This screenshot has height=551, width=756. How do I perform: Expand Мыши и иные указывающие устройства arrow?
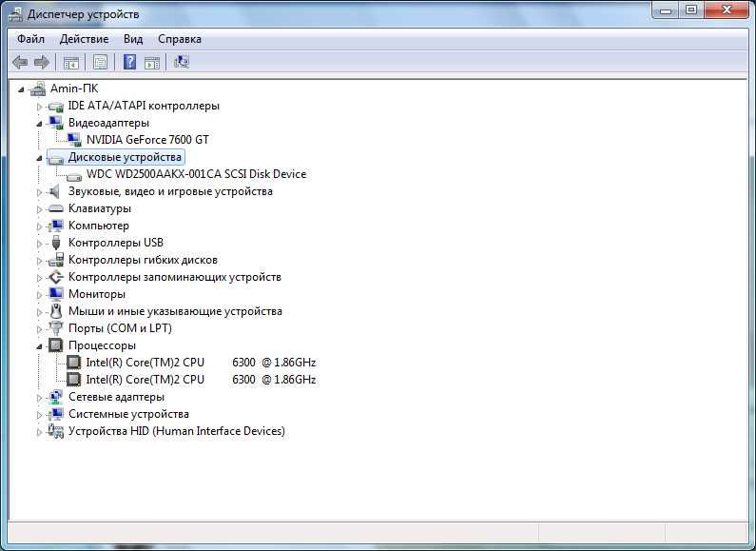[x=40, y=312]
